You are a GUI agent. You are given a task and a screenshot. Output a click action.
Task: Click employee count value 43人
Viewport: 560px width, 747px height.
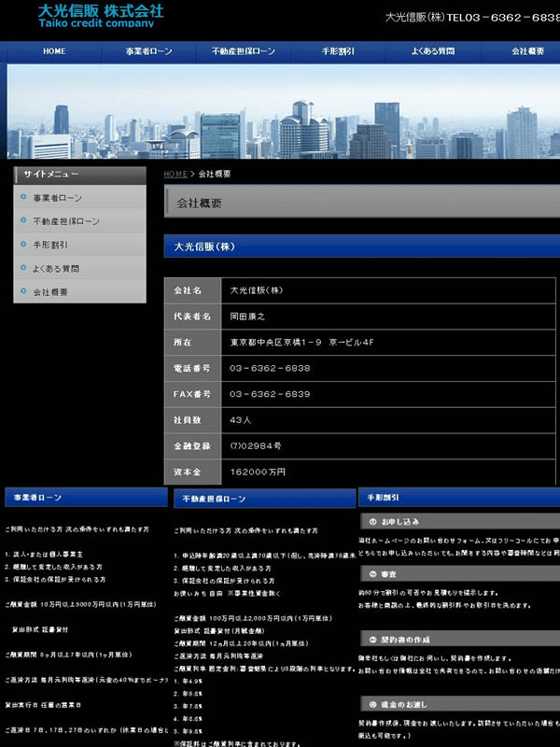click(241, 420)
